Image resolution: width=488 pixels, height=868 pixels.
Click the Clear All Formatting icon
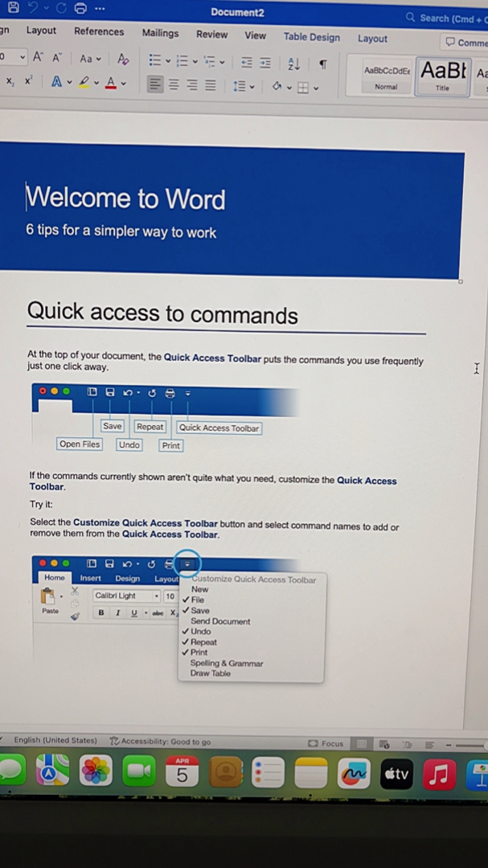point(124,59)
